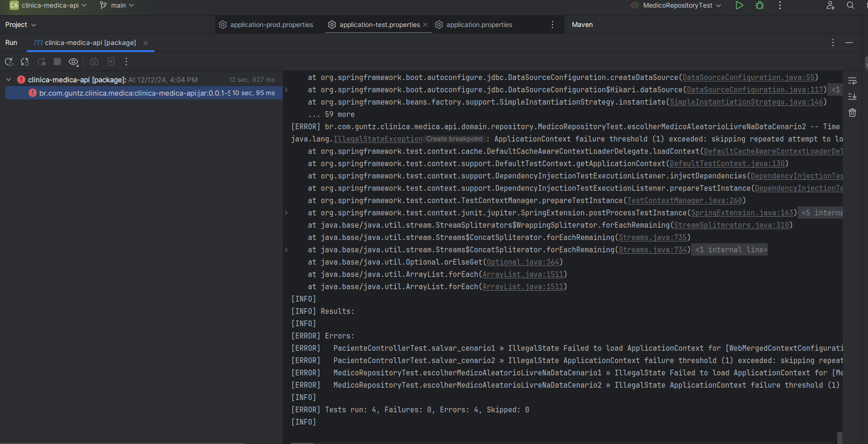Click the Scroll to End console icon
This screenshot has height=444, width=868.
click(852, 97)
